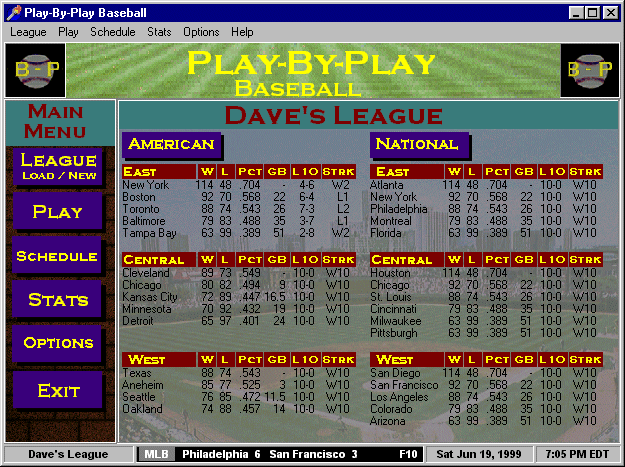Select Baltimore in the standings
The height and width of the screenshot is (467, 625).
[143, 221]
